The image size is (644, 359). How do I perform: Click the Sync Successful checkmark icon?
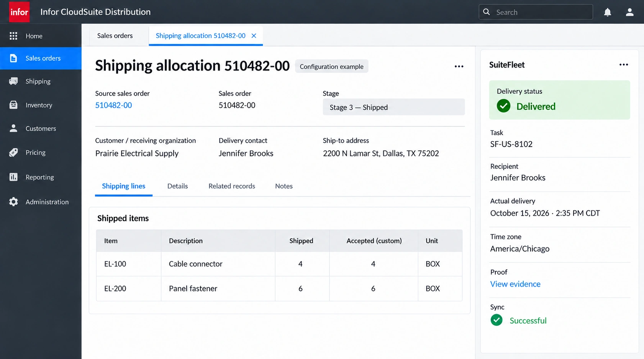(x=497, y=320)
